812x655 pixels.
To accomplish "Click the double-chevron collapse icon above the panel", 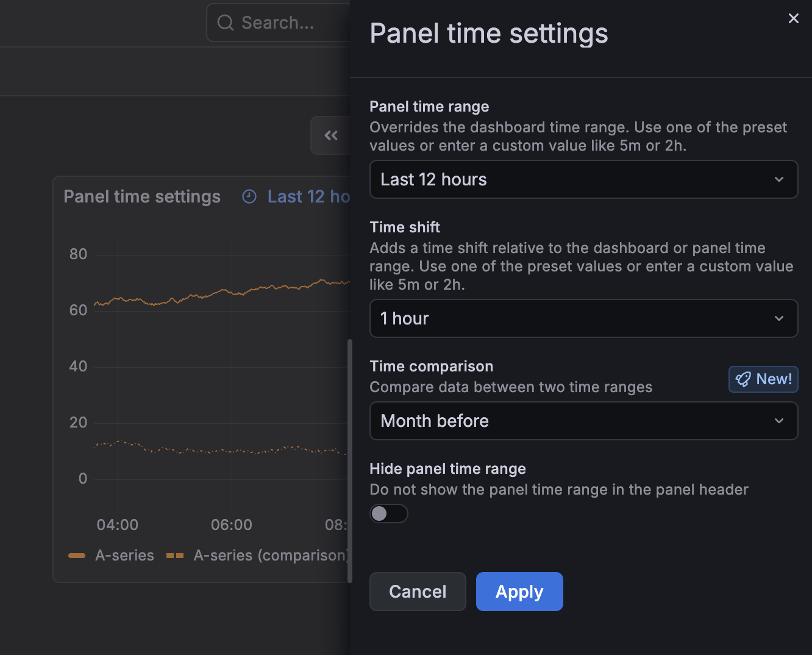I will tap(331, 135).
